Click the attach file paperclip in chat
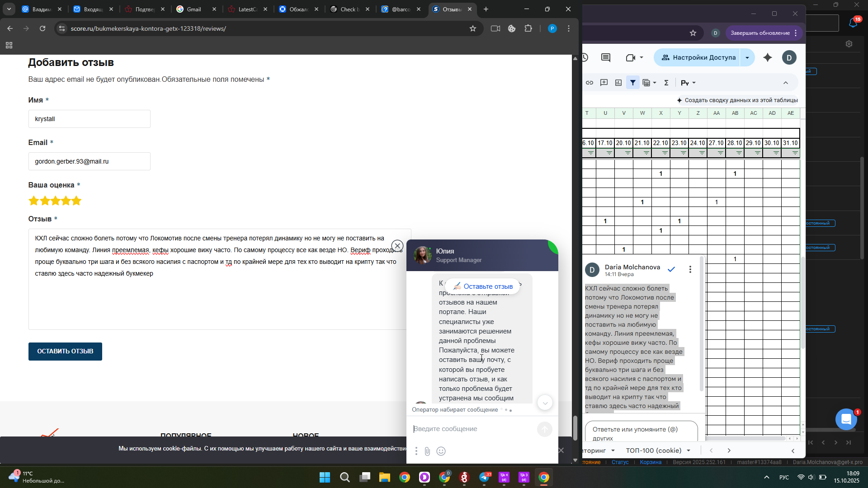Screen dimensions: 868x488 pyautogui.click(x=427, y=451)
